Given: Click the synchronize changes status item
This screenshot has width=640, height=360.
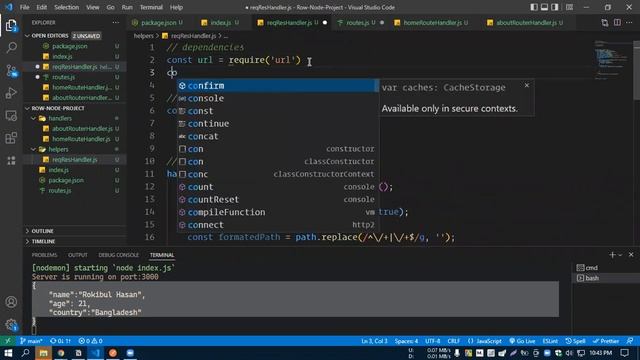Looking at the screenshot, I should [x=60, y=341].
